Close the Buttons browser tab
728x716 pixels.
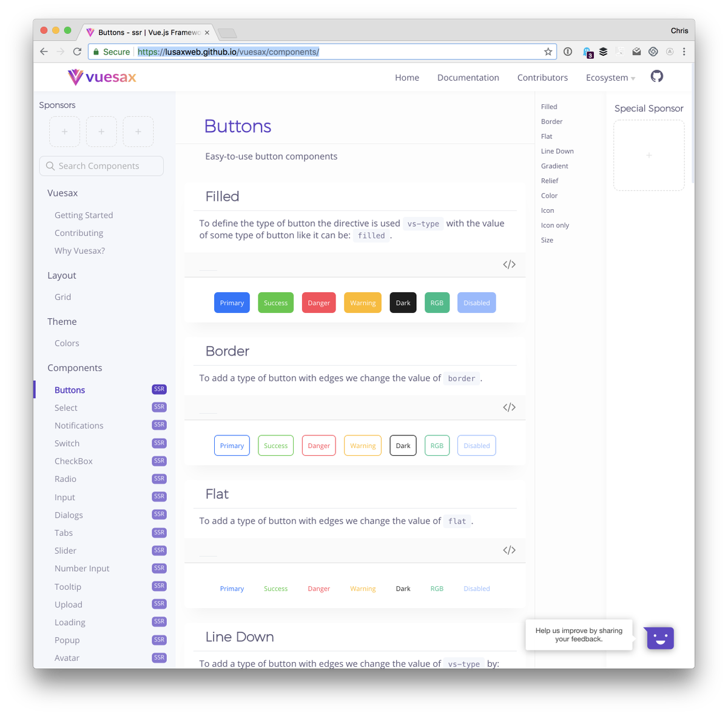[x=207, y=33]
